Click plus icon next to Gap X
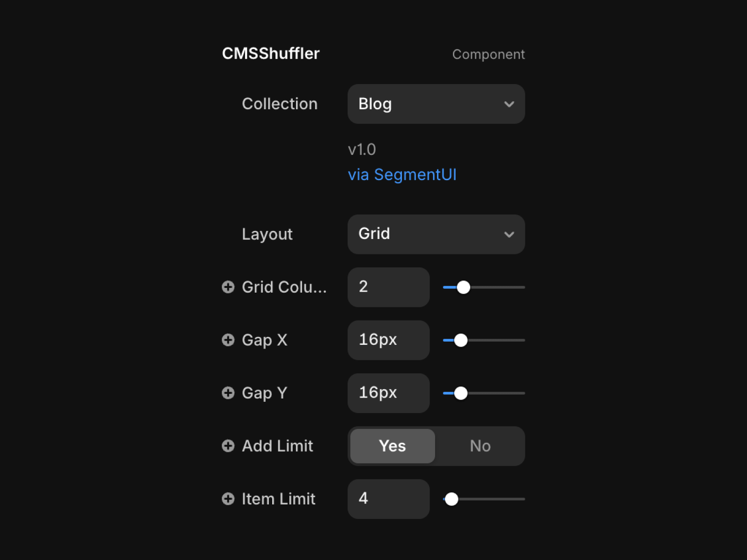Screen dimensions: 747x560 coord(228,340)
